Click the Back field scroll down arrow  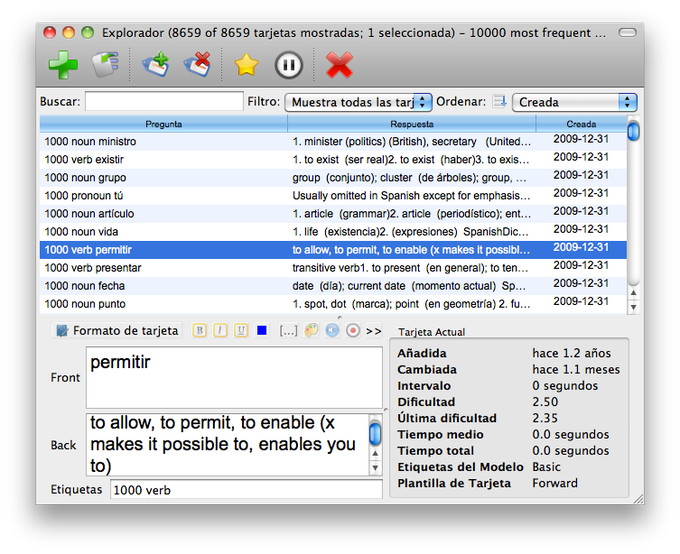(x=375, y=468)
